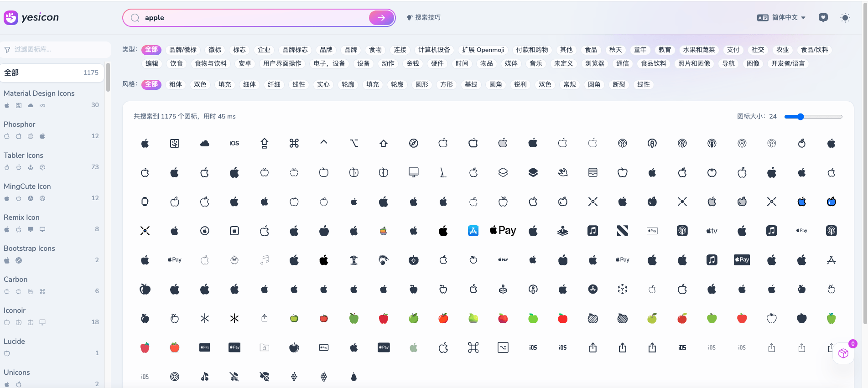Select the Apple News icon

(x=623, y=231)
